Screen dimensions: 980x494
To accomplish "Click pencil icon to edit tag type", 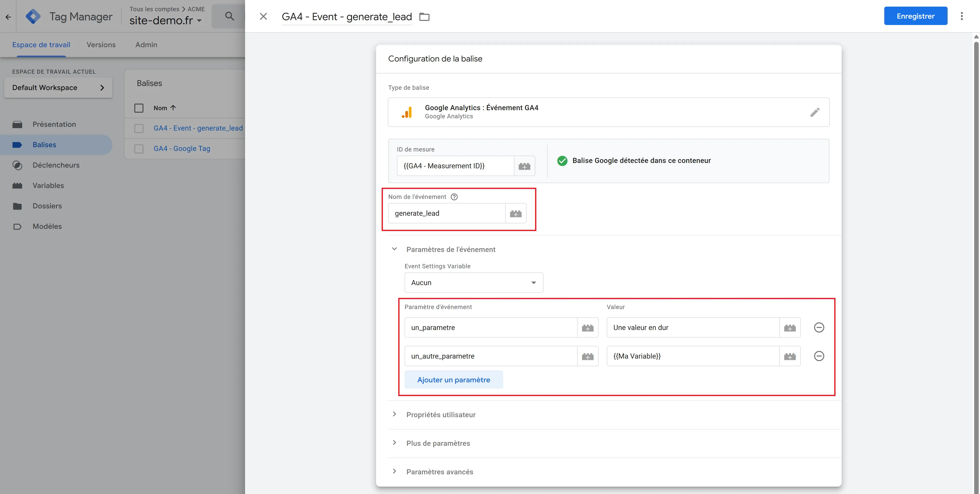I will (815, 112).
